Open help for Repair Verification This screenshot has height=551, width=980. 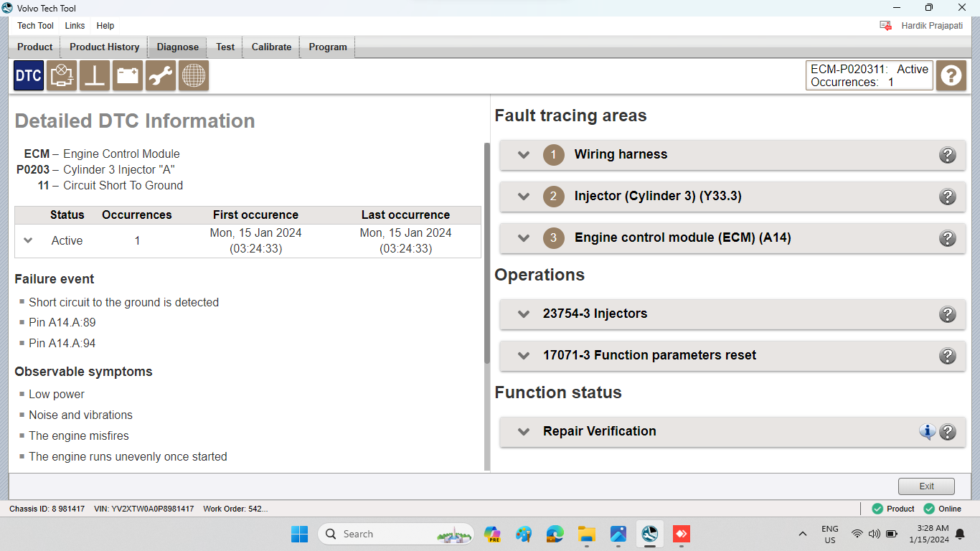click(x=948, y=431)
